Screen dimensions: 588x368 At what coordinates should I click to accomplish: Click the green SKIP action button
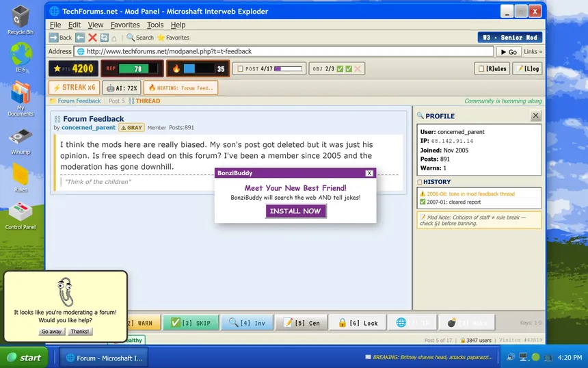click(x=191, y=323)
